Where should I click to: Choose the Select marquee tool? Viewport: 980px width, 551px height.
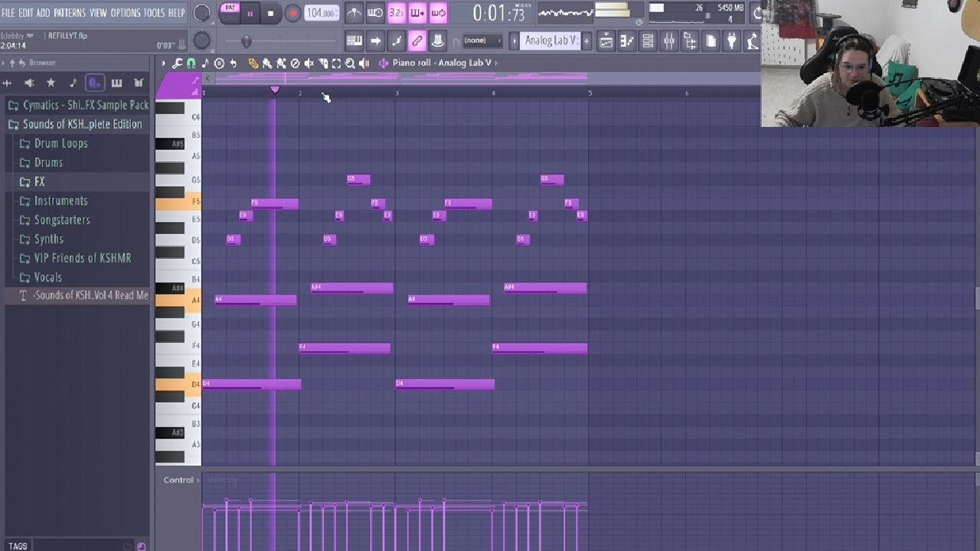[336, 64]
